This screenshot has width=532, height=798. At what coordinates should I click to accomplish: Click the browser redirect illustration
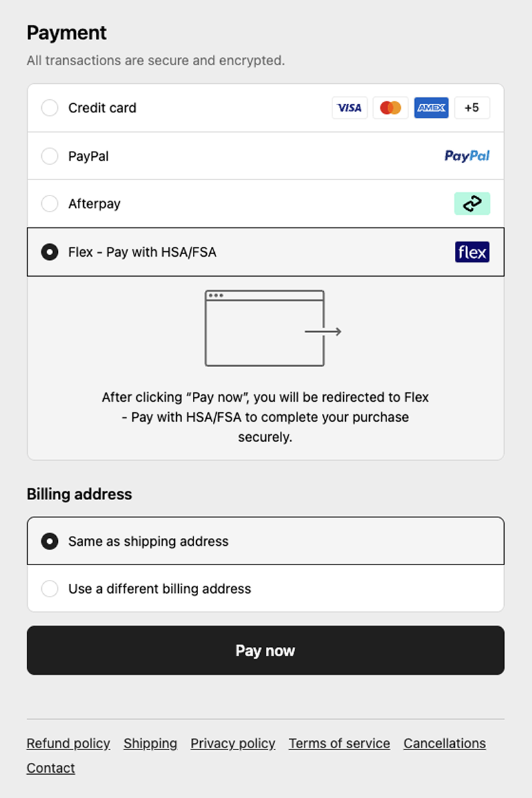point(273,329)
